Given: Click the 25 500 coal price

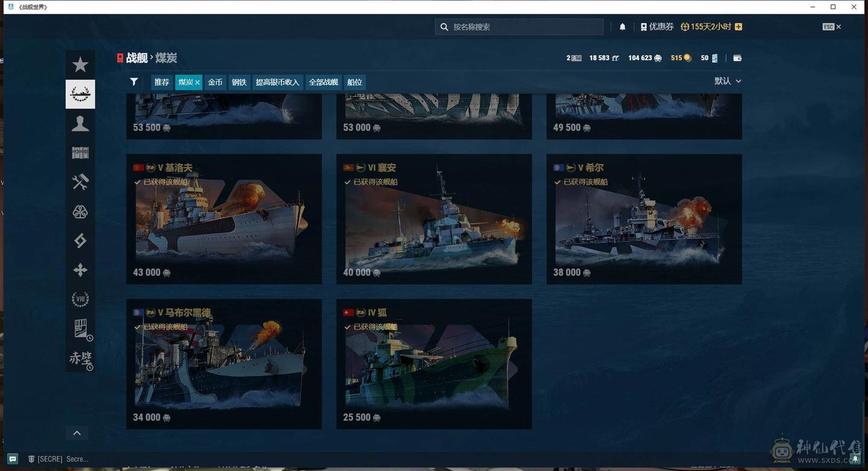Looking at the screenshot, I should [x=362, y=417].
